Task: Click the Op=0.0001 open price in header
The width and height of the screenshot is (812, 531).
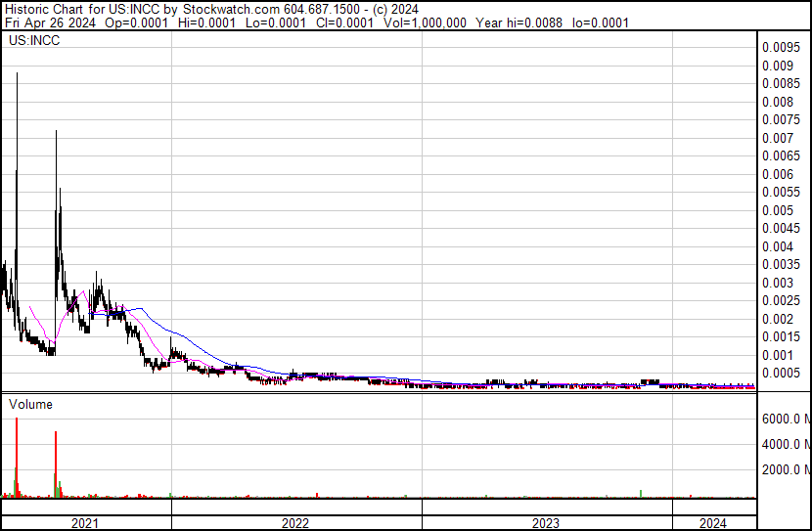Action: coord(137,22)
